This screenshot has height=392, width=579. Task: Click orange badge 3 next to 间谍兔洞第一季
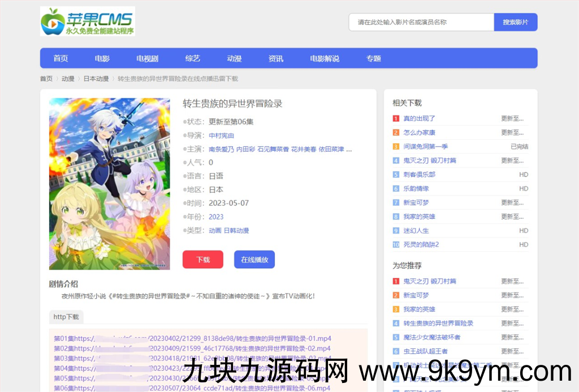click(x=396, y=146)
